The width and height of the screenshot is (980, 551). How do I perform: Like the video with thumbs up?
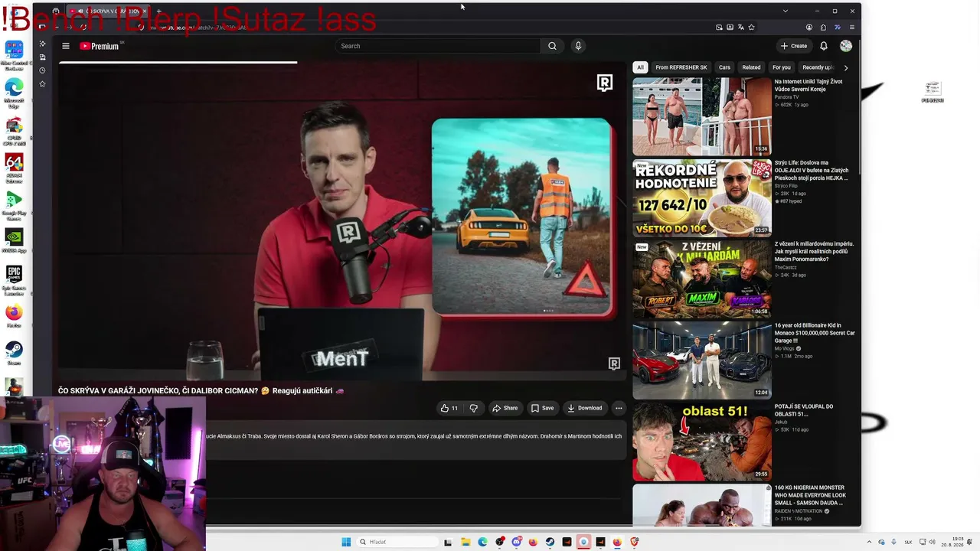click(x=449, y=408)
